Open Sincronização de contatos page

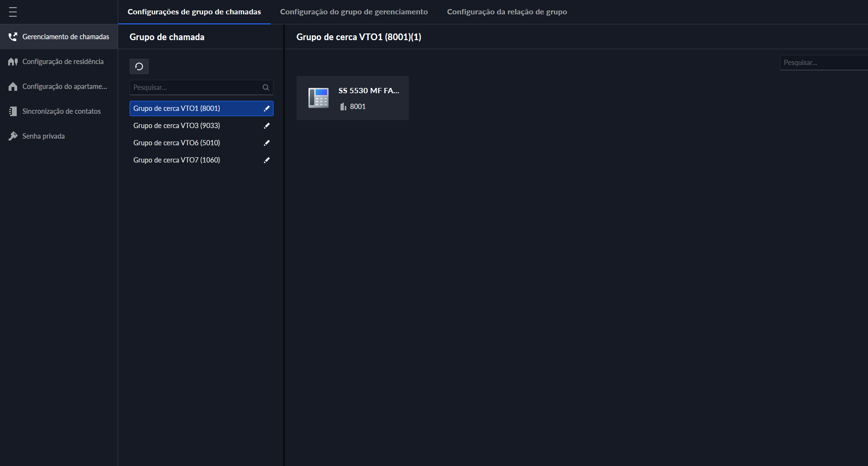[x=61, y=111]
